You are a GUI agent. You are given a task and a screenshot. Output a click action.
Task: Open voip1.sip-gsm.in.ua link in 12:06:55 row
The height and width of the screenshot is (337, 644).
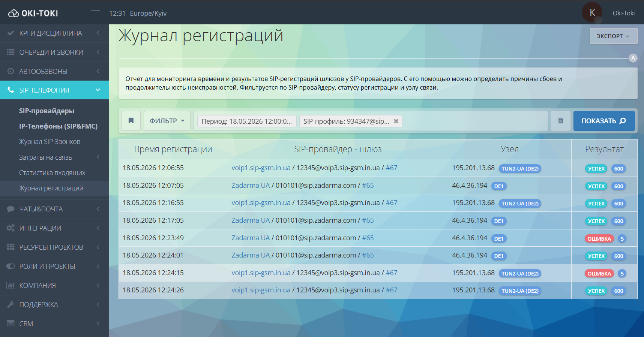pos(261,168)
